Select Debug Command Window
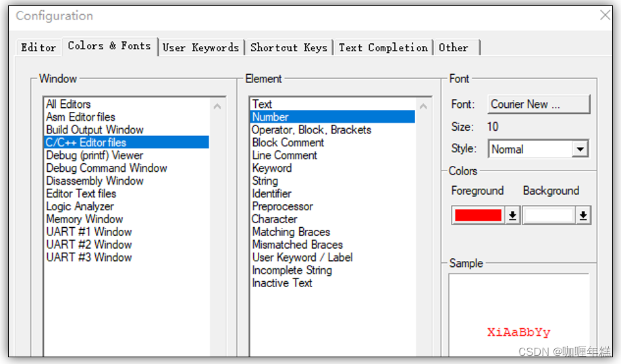The image size is (621, 364). point(127,168)
